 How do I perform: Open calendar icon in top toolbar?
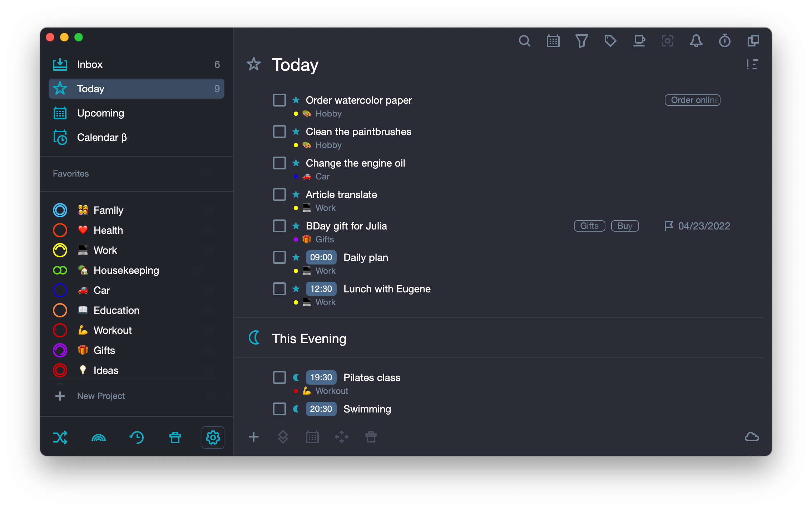(x=553, y=41)
